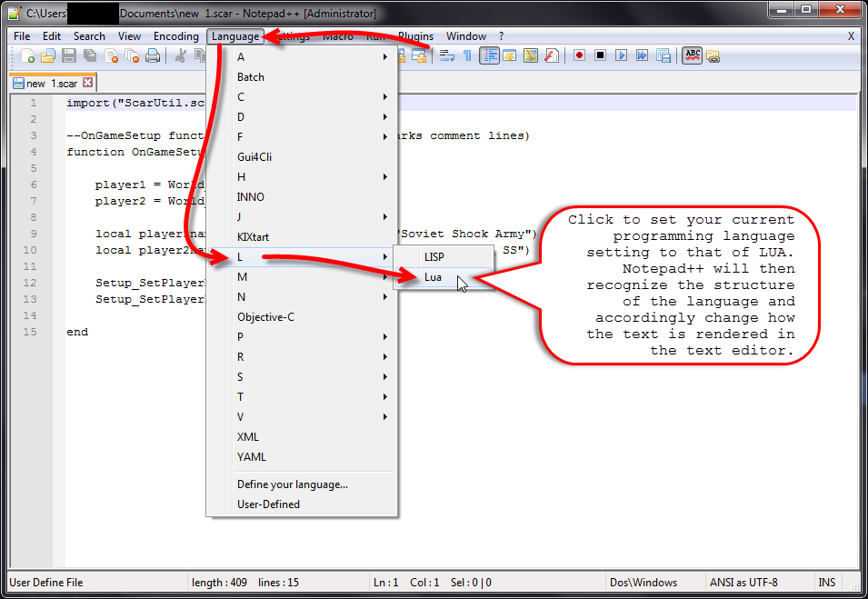Expand the F languages submenu
The image size is (868, 599).
coord(312,136)
